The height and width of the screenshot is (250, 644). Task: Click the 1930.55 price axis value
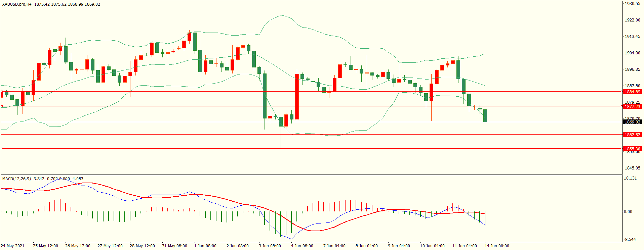(x=632, y=4)
